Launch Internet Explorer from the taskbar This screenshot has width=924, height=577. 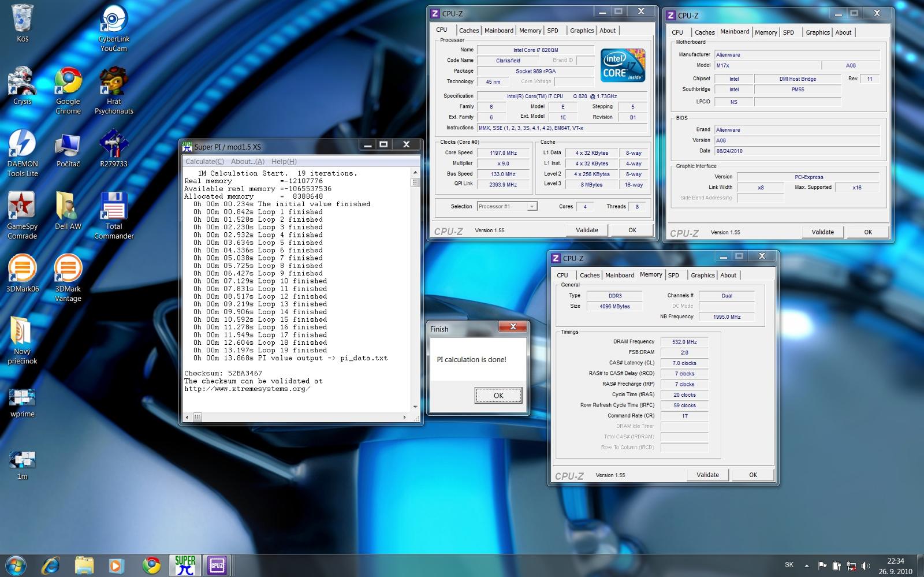(50, 565)
